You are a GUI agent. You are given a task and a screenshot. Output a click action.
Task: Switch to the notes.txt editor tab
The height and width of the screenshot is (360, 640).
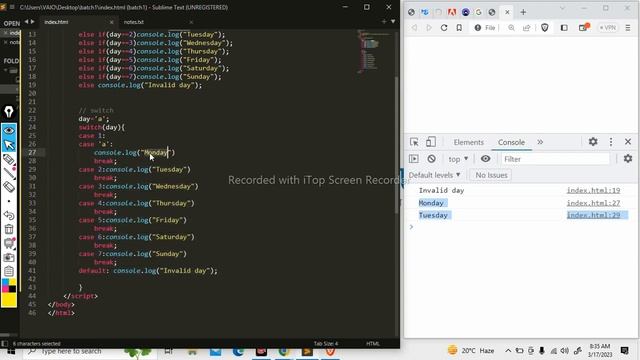[134, 22]
